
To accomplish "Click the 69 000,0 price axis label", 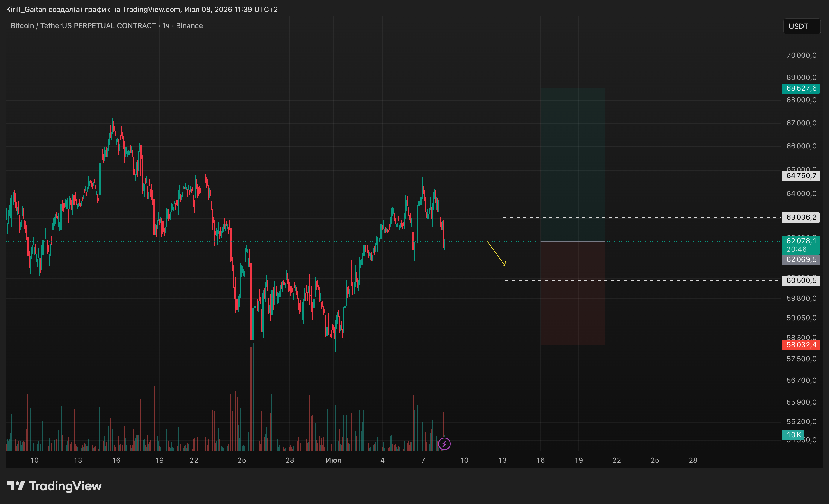I will click(801, 78).
